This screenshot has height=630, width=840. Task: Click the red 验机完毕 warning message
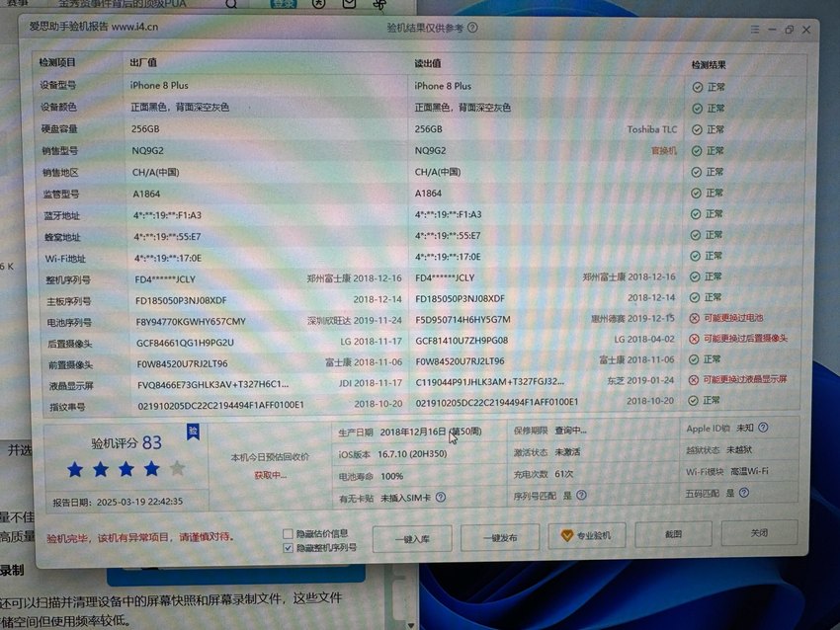click(x=139, y=537)
